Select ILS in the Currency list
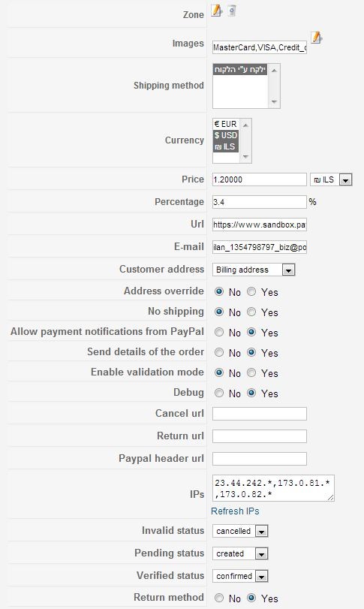 point(225,147)
